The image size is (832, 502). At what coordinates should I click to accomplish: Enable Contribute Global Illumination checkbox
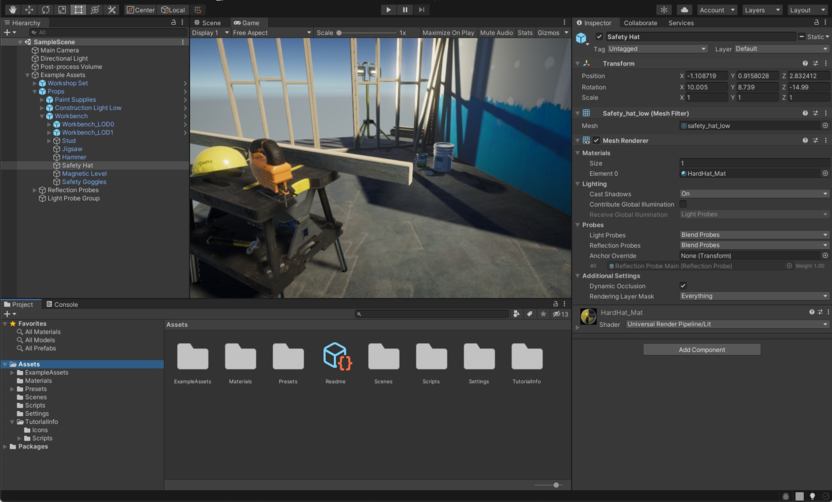(x=683, y=204)
